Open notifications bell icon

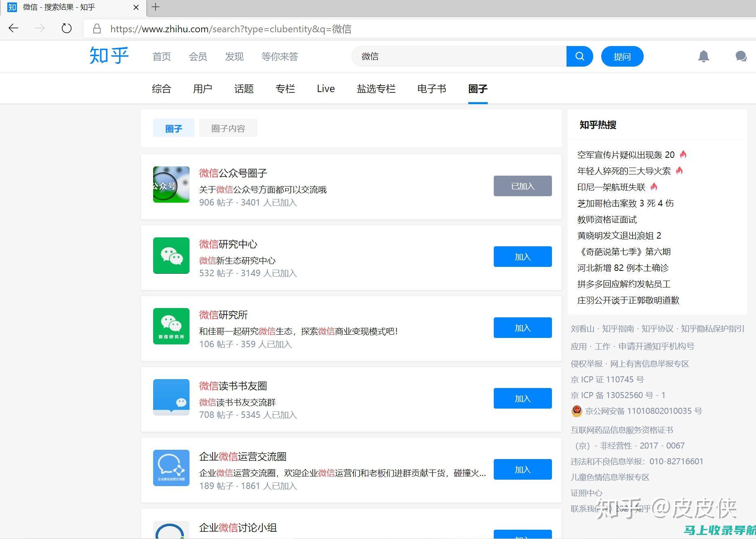click(x=703, y=56)
